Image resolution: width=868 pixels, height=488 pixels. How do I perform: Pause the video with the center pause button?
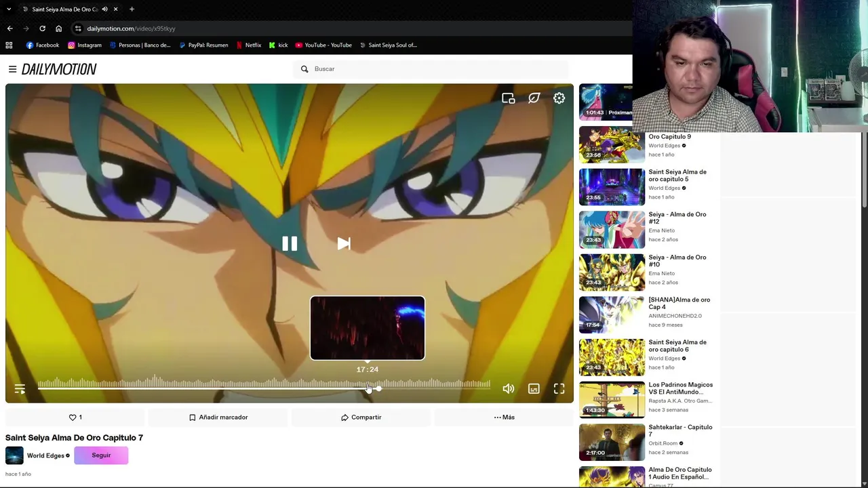point(290,244)
